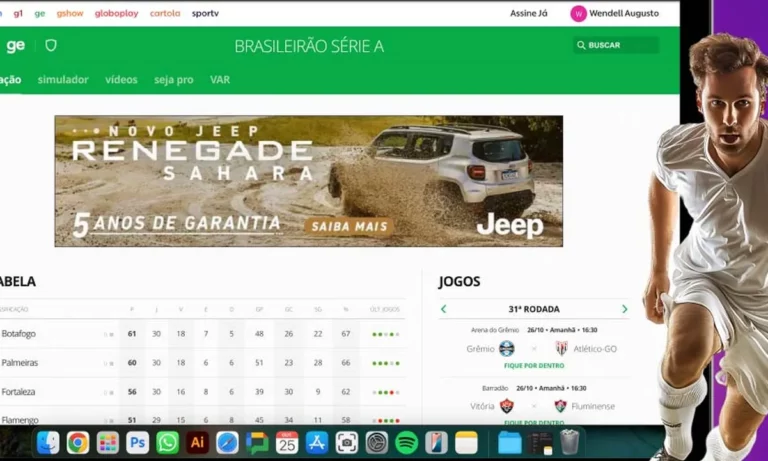Viewport: 768px width, 461px height.
Task: Click Botafogo in the standings table
Action: (x=19, y=334)
